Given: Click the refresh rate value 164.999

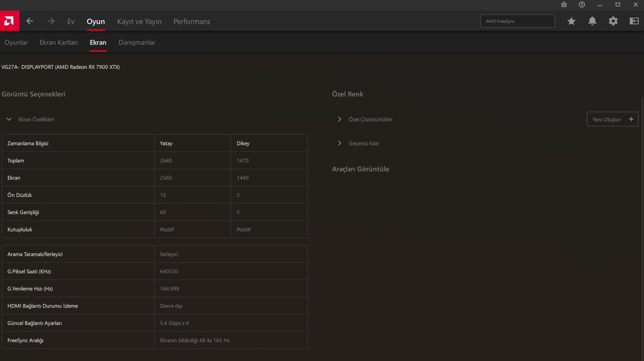Looking at the screenshot, I should (x=169, y=289).
